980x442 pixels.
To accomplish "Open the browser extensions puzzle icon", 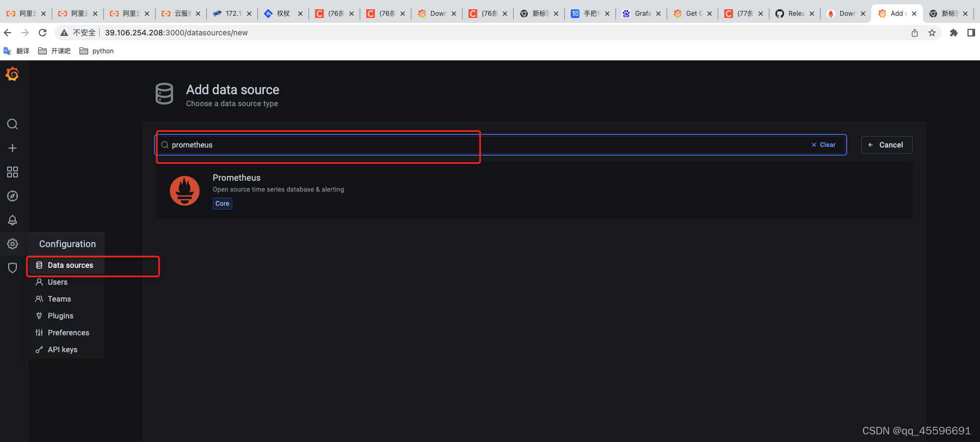I will pyautogui.click(x=953, y=33).
